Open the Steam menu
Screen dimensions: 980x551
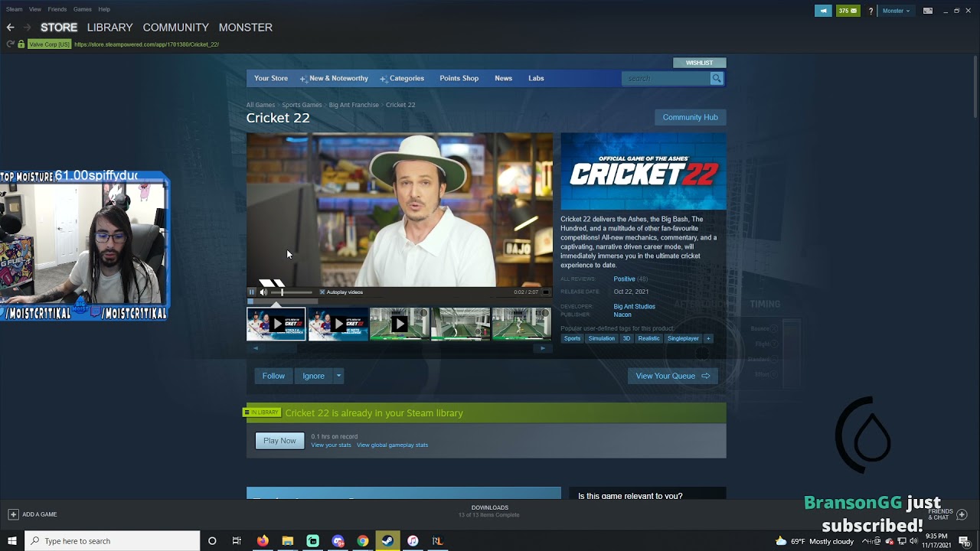click(15, 9)
